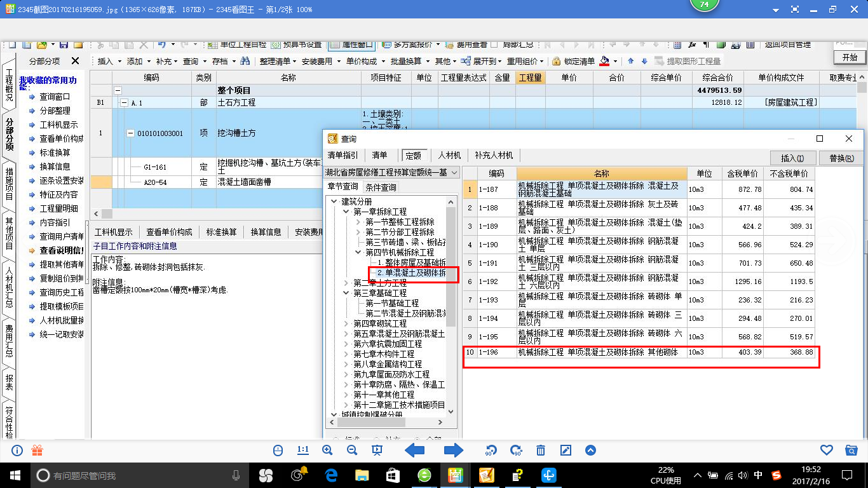The image size is (868, 488).
Task: Switch to 清单指引 tab in query dialog
Action: coord(342,155)
